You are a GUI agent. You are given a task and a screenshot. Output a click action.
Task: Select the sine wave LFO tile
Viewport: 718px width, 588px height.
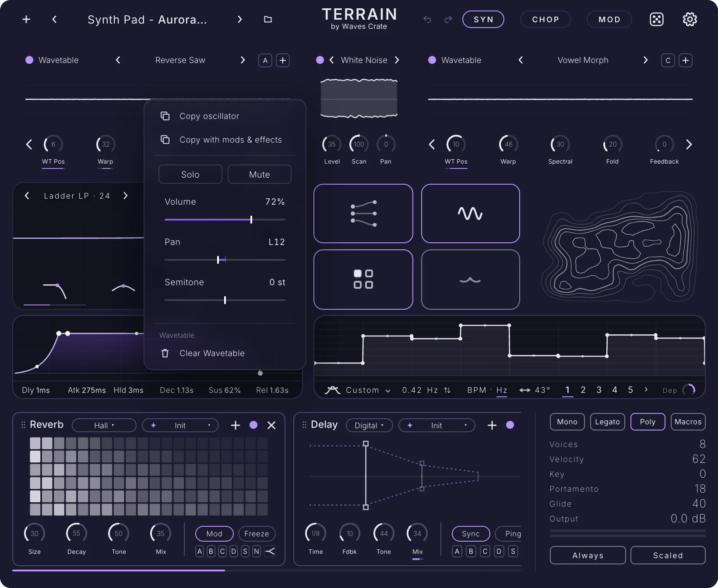coord(471,213)
